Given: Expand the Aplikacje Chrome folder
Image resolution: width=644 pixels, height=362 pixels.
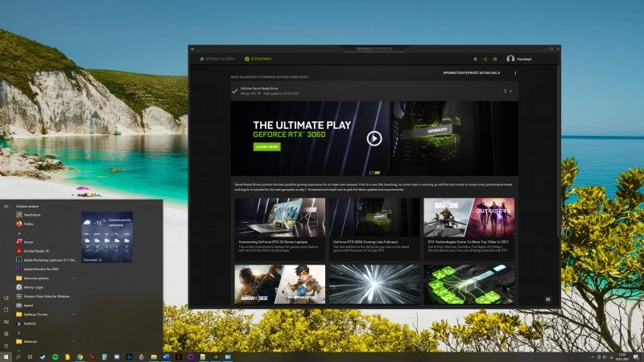Looking at the screenshot, I should [45, 315].
